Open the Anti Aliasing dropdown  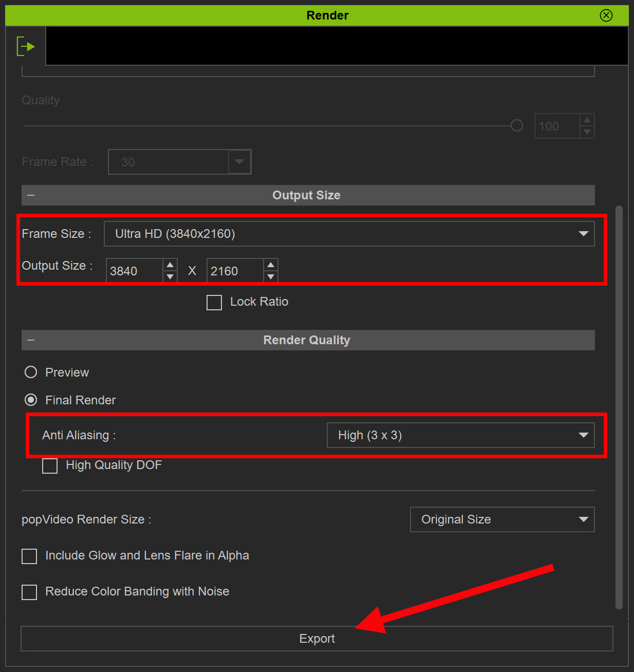click(461, 435)
